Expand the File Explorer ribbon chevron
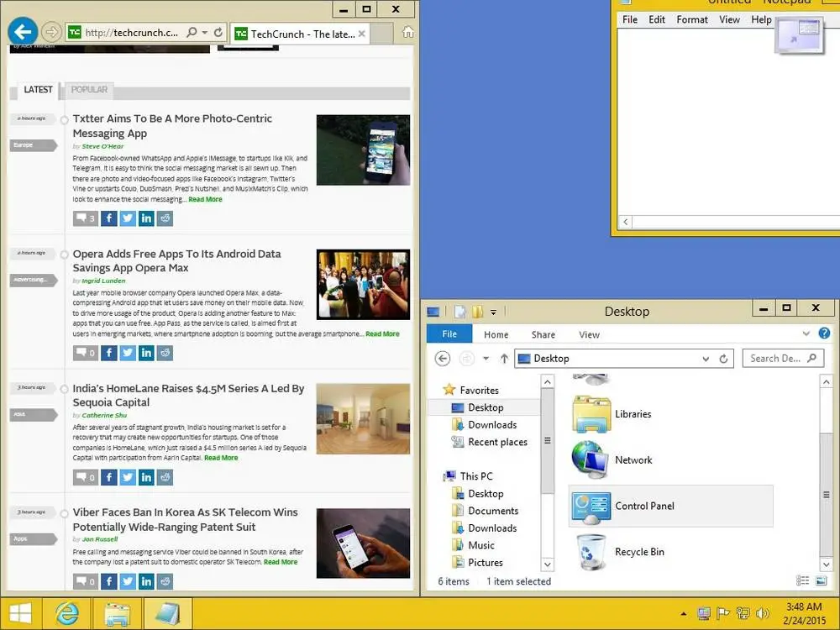This screenshot has width=840, height=630. pyautogui.click(x=806, y=333)
